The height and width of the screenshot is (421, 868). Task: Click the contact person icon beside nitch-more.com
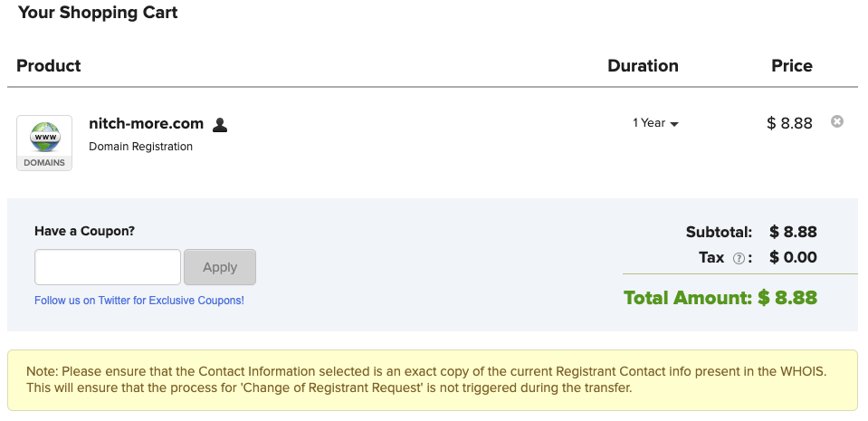coord(219,124)
